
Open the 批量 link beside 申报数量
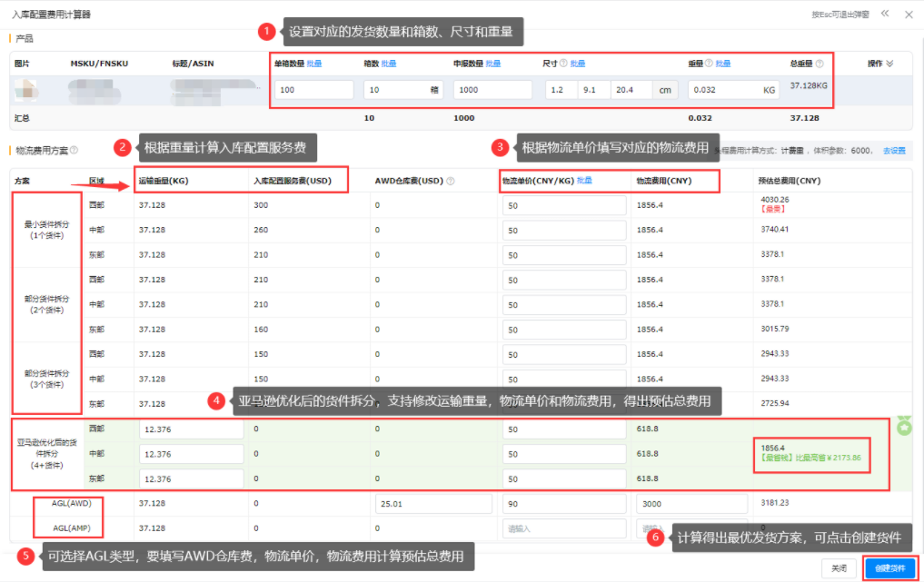(x=493, y=64)
